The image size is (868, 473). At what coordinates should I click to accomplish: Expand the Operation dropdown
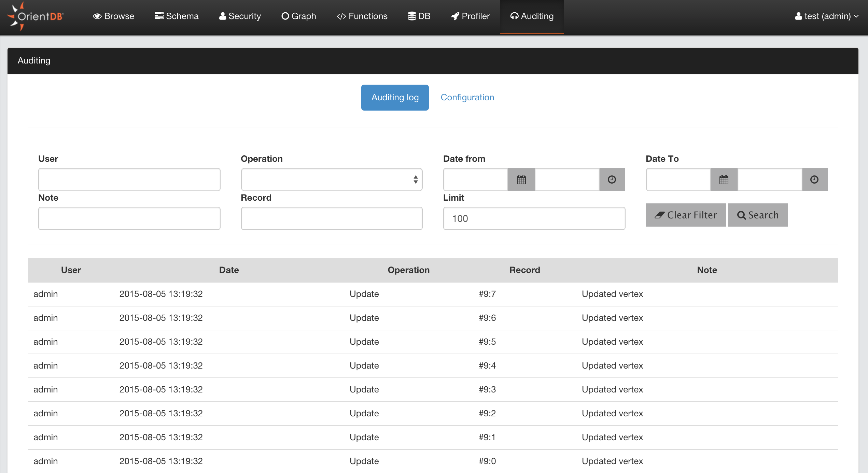tap(332, 180)
